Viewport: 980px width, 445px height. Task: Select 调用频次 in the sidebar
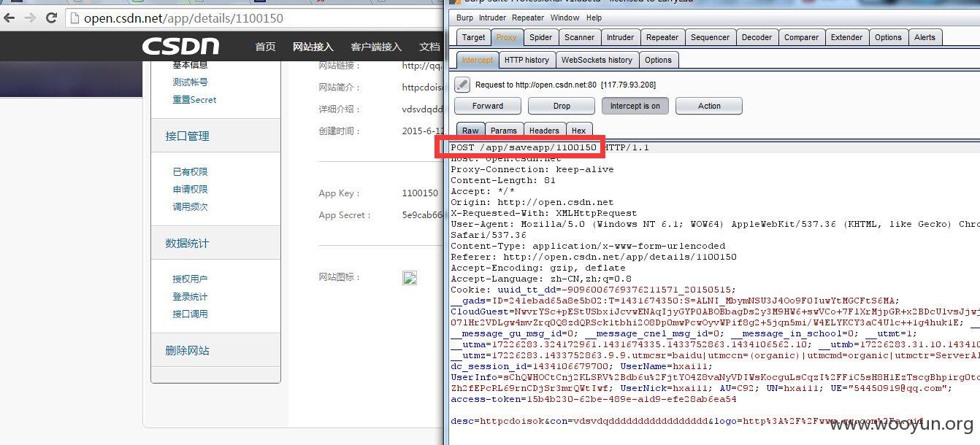point(190,207)
